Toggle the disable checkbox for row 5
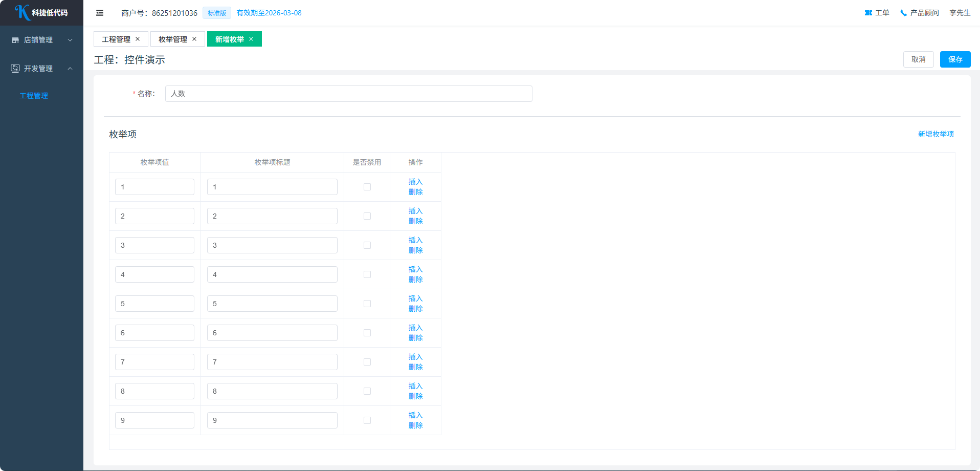The image size is (980, 471). coord(367,304)
